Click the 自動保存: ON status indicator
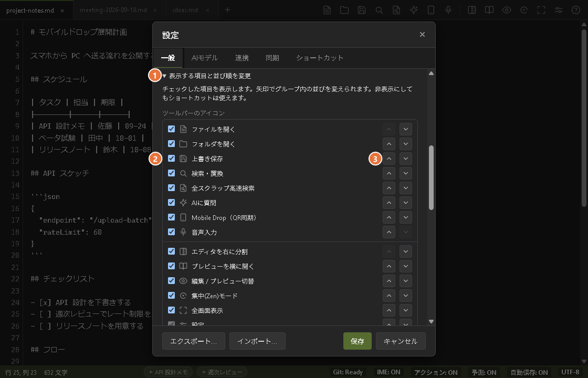 pos(529,372)
